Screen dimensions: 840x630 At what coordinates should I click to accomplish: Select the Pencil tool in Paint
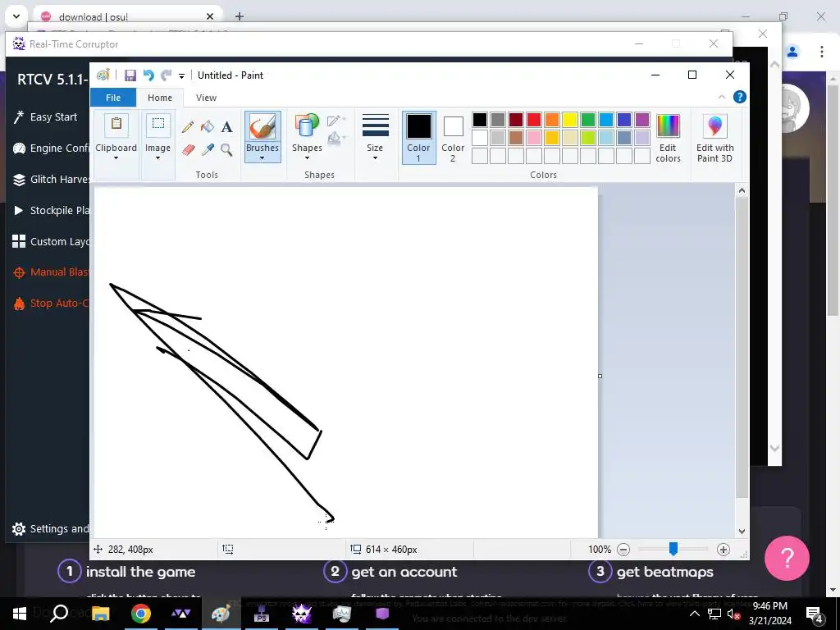[x=188, y=127]
